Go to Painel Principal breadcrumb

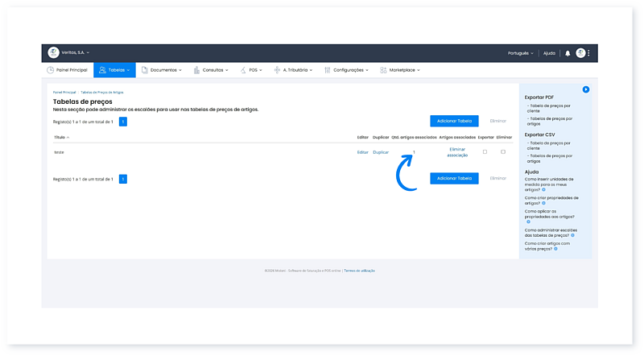point(64,93)
